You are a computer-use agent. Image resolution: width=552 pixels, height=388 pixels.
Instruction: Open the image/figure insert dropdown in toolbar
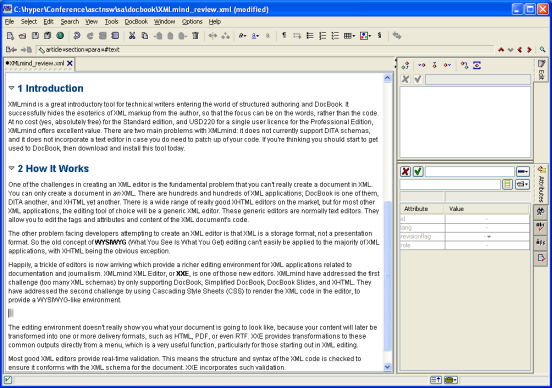click(x=365, y=36)
